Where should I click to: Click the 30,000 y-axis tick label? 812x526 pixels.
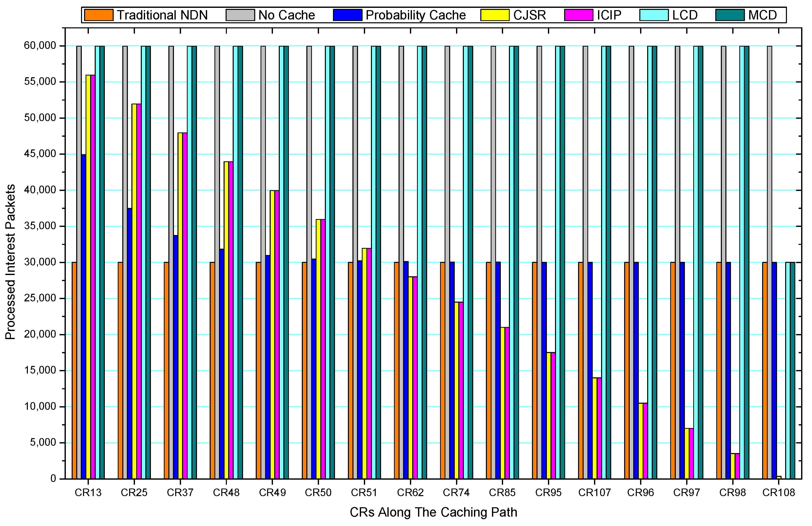tap(40, 262)
